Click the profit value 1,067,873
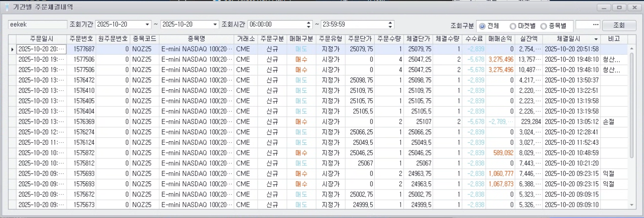644x218 pixels. [x=501, y=184]
